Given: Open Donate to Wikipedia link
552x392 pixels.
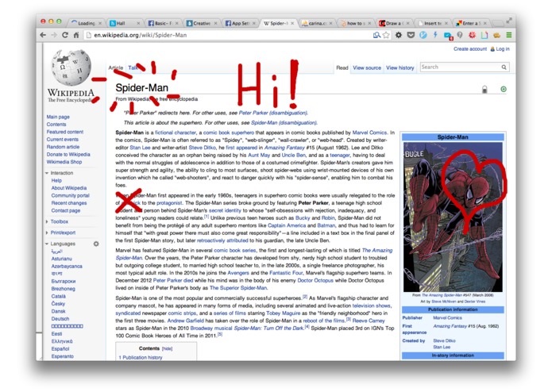Looking at the screenshot, I should [68, 154].
